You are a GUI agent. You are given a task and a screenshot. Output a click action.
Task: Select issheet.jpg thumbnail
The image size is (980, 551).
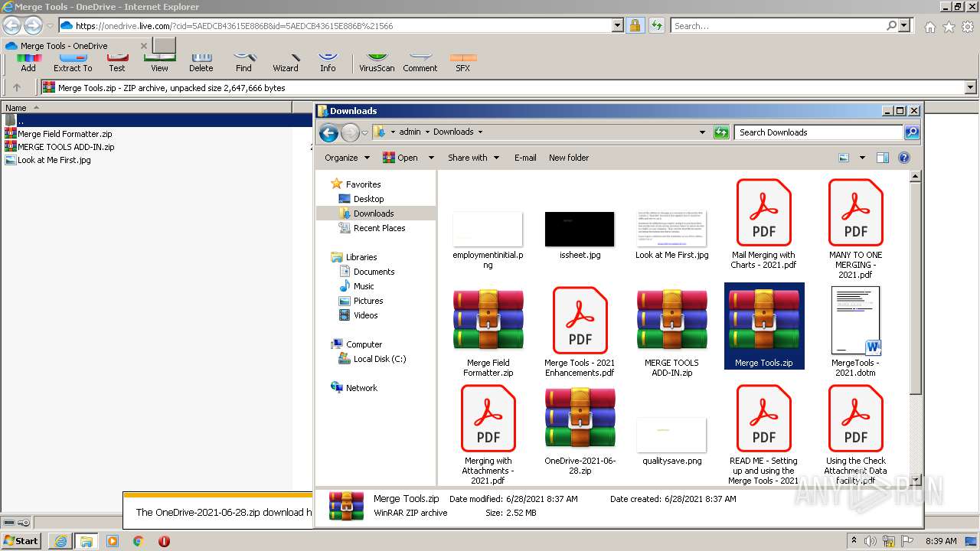[580, 230]
